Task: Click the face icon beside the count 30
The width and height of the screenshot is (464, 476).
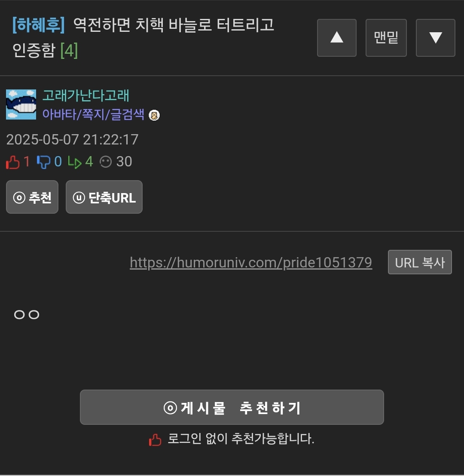Action: (106, 162)
